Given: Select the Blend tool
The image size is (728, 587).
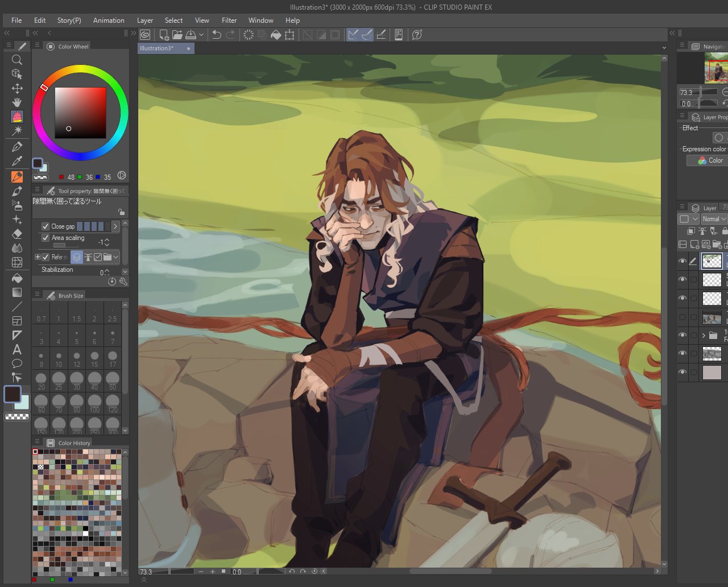Looking at the screenshot, I should [17, 248].
